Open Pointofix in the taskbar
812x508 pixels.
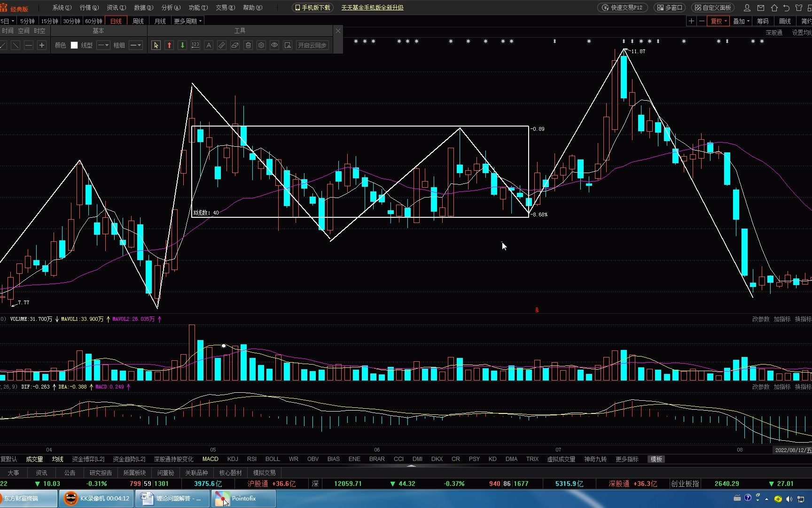tap(243, 499)
